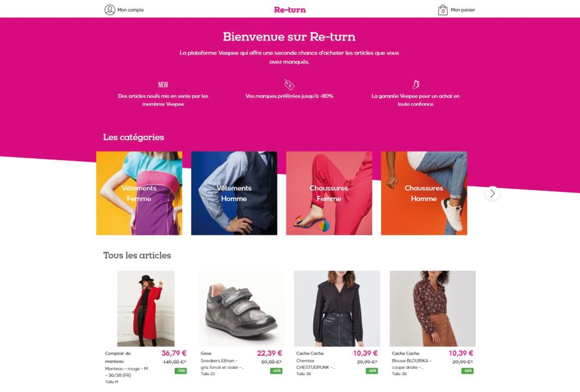Image resolution: width=580 pixels, height=392 pixels.
Task: Click the Mon compte user icon
Action: tap(110, 9)
